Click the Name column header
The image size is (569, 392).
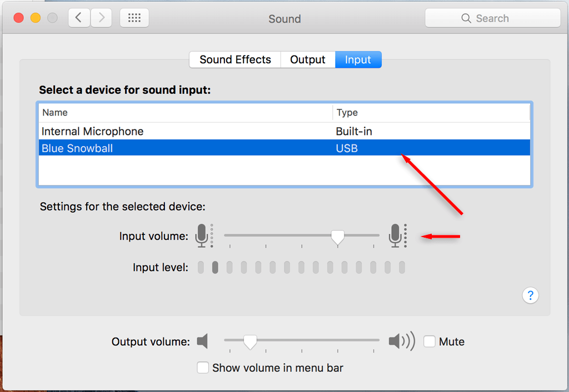[x=55, y=113]
